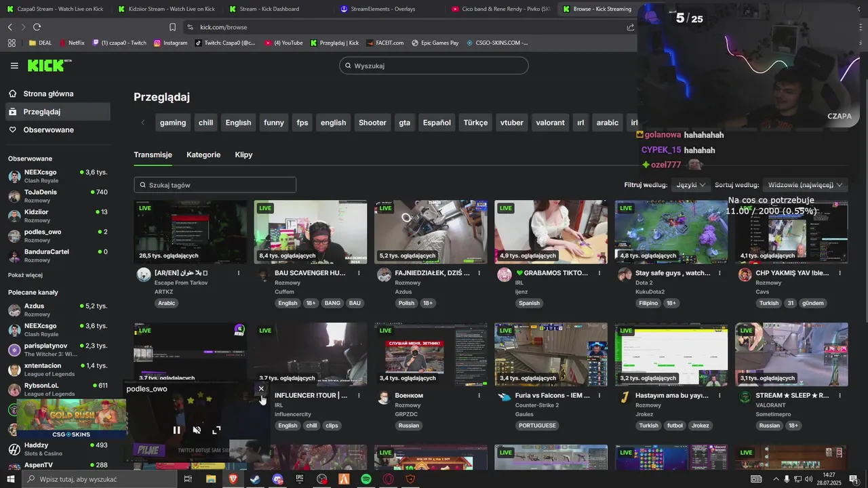
Task: Open options for GRABAMOS TIKTO stream
Action: [599, 273]
